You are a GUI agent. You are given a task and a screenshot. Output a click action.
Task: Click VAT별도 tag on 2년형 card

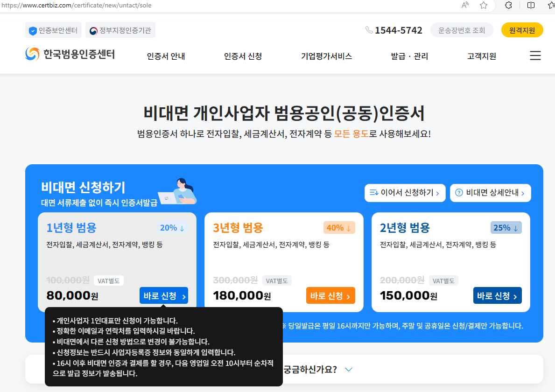tap(443, 281)
